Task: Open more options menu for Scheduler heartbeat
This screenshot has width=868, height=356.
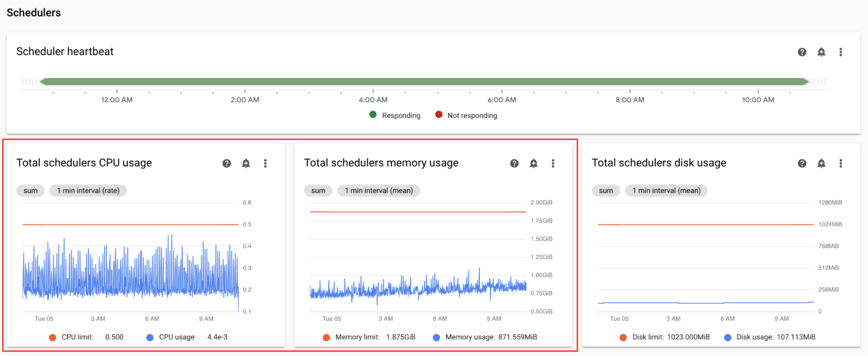Action: (841, 52)
